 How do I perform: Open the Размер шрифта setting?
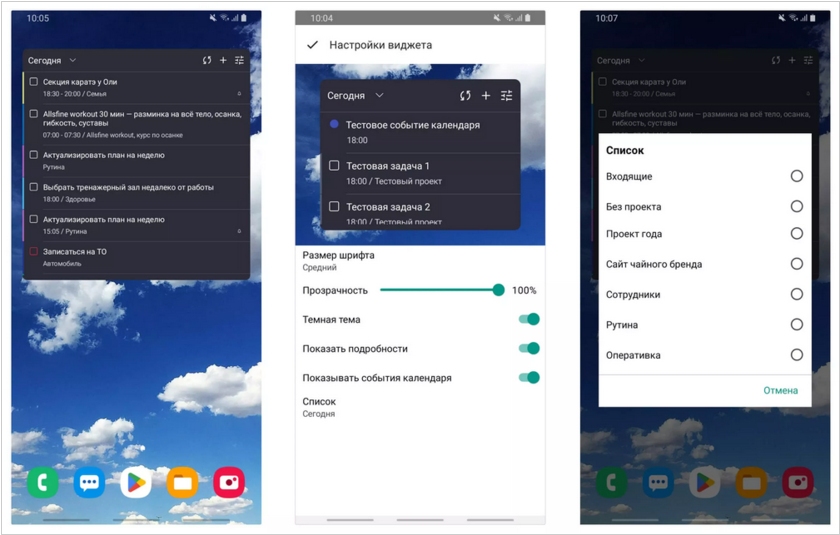pyautogui.click(x=339, y=261)
